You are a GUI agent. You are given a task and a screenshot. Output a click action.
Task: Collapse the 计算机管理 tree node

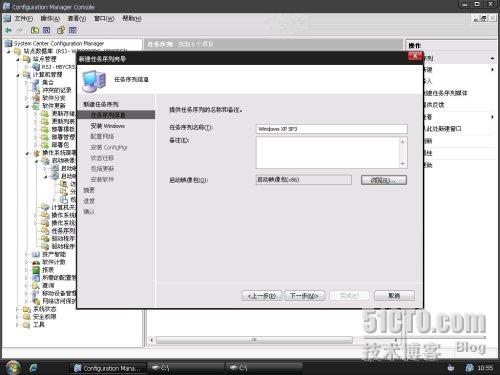[18, 75]
